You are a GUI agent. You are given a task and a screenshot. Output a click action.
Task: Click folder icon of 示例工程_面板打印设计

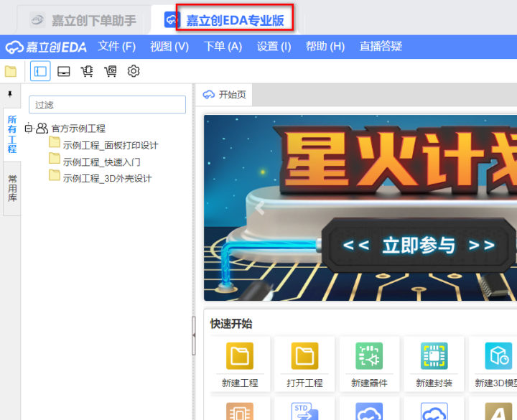[55, 142]
